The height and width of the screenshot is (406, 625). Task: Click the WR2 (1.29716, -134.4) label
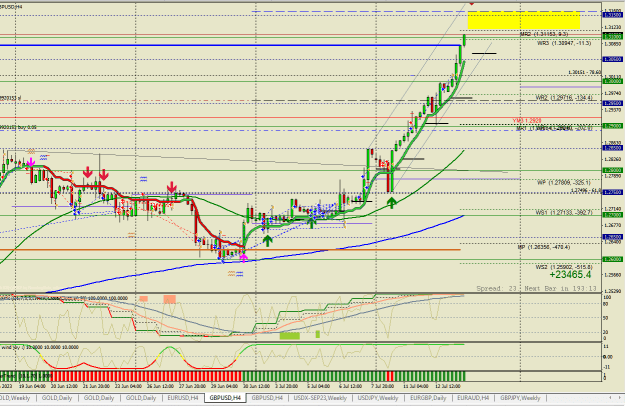coord(564,98)
